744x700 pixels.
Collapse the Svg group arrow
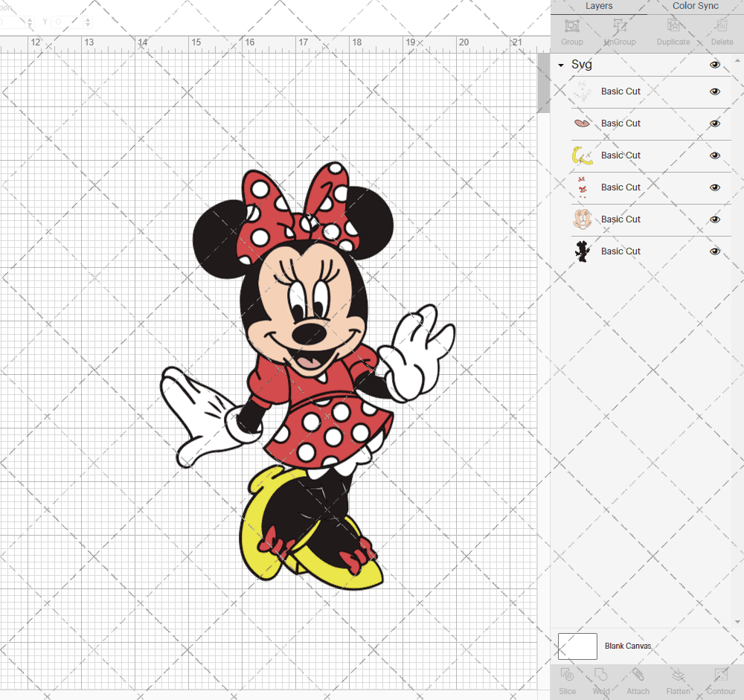[x=561, y=65]
